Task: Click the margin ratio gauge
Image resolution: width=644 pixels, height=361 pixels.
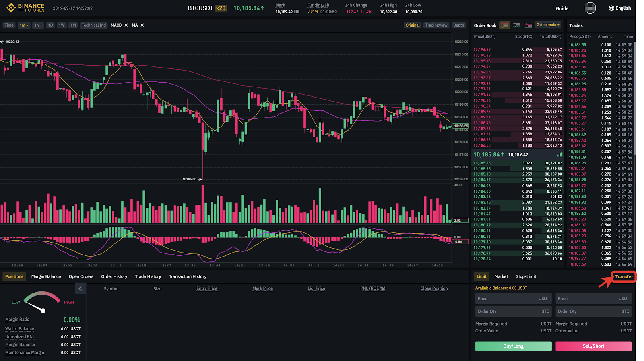Action: [42, 302]
